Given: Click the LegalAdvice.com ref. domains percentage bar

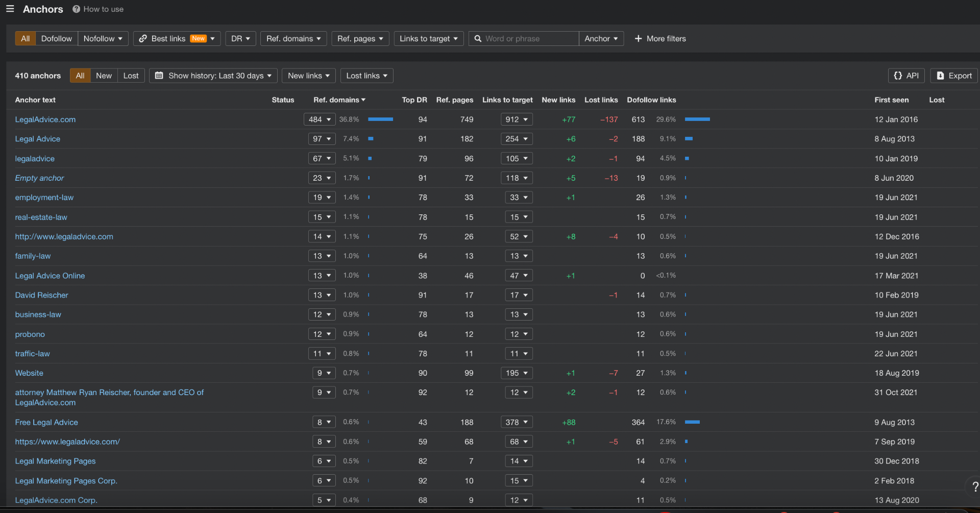Looking at the screenshot, I should [380, 119].
